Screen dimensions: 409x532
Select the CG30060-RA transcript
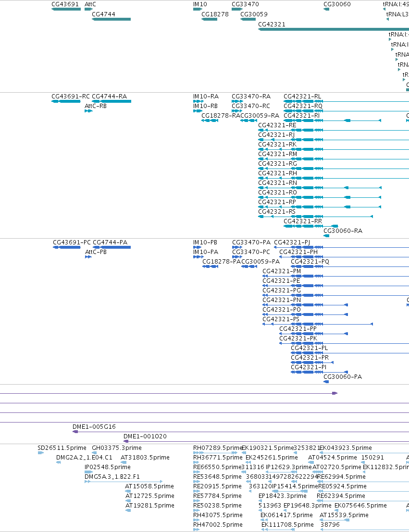[x=343, y=231]
